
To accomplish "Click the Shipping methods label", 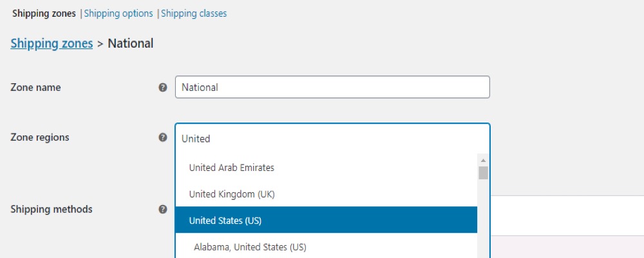I will click(x=52, y=209).
